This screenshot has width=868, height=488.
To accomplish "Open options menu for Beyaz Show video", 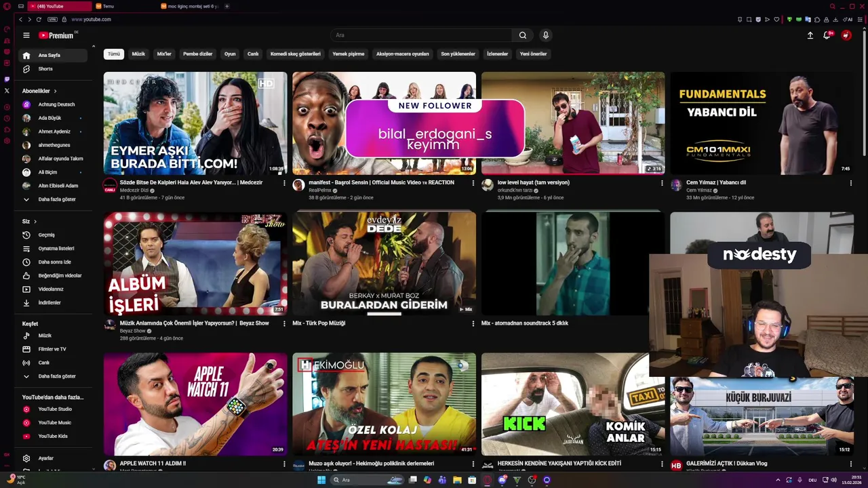I will pos(284,324).
